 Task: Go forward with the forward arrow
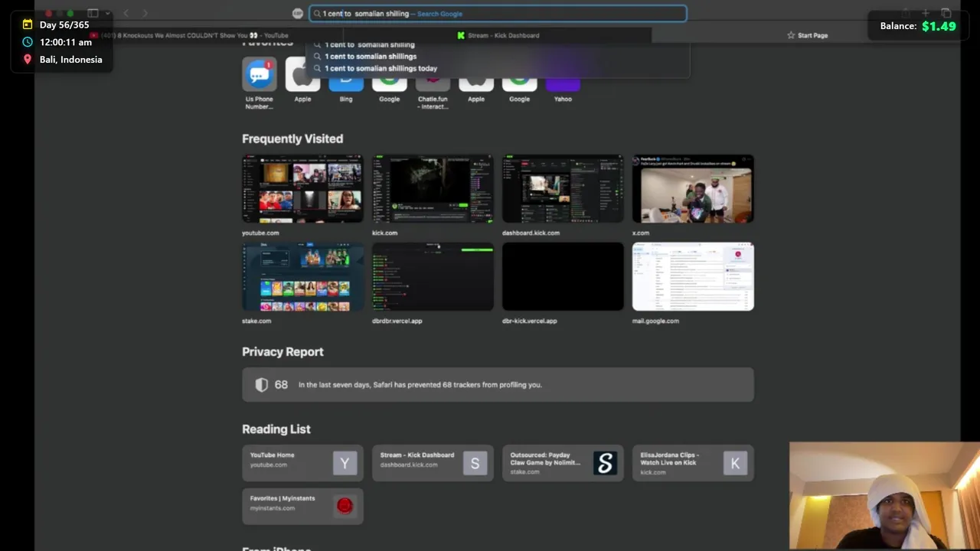point(145,13)
